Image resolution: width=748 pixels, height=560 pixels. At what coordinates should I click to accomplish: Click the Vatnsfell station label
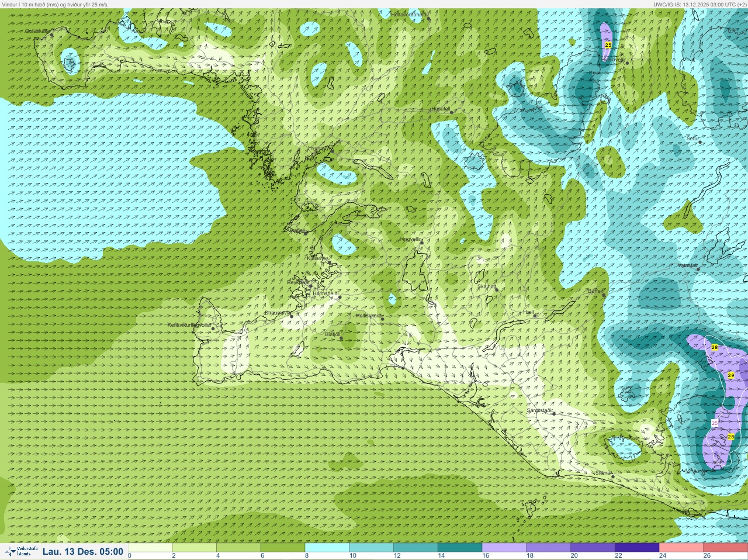687,265
